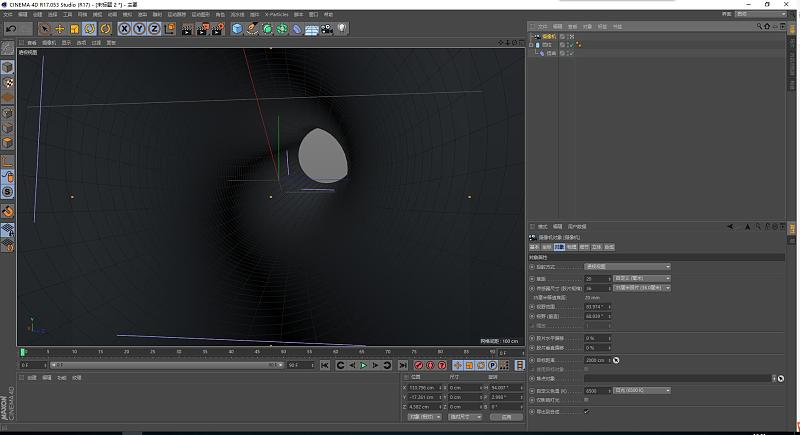Screen dimensions: 800x435
Task: Click the Cube primitive icon
Action: (238, 29)
